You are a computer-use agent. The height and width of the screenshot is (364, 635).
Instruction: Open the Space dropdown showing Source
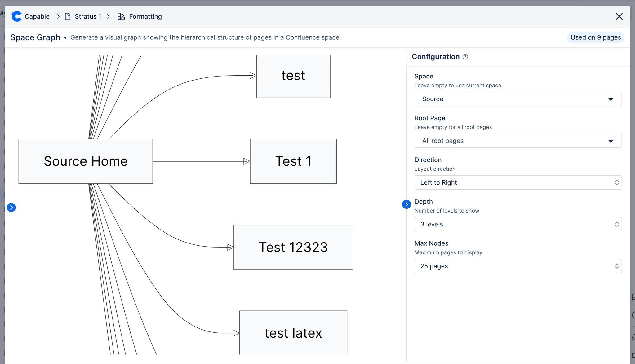517,99
